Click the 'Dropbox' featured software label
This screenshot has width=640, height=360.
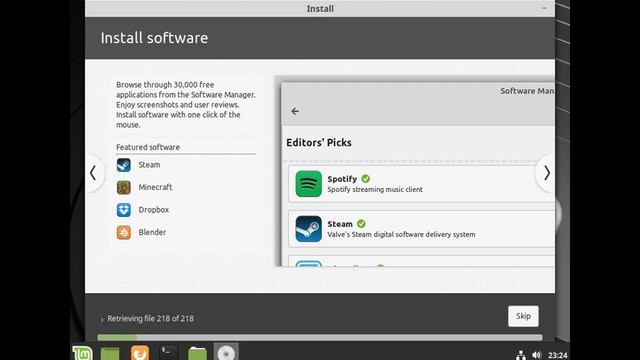click(153, 210)
